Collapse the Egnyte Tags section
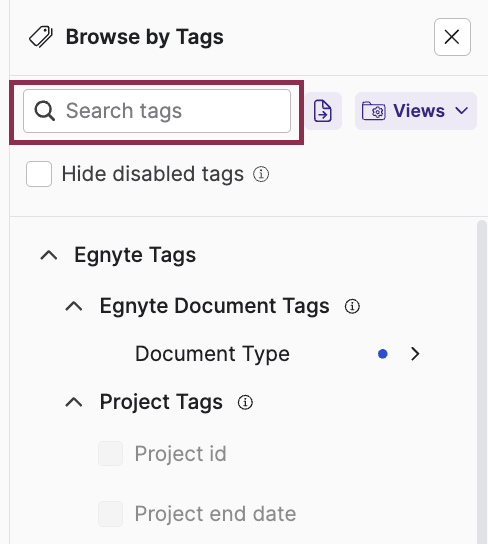The height and width of the screenshot is (544, 488). (49, 255)
